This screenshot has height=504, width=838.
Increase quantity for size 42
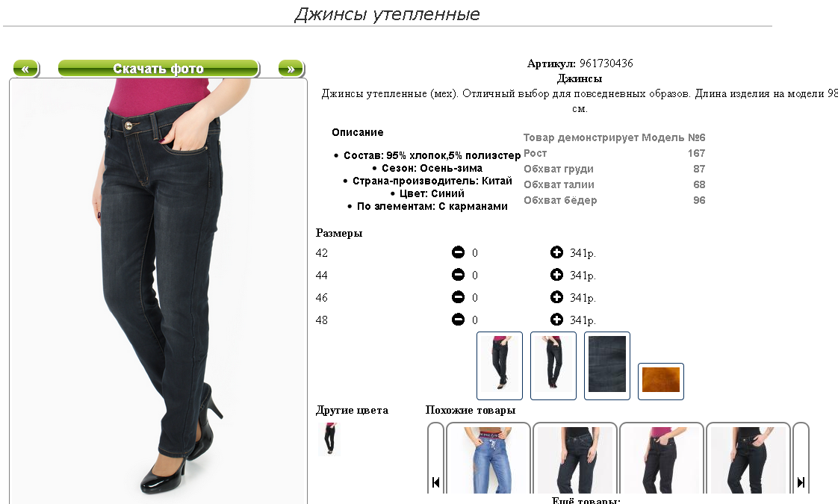pyautogui.click(x=556, y=252)
